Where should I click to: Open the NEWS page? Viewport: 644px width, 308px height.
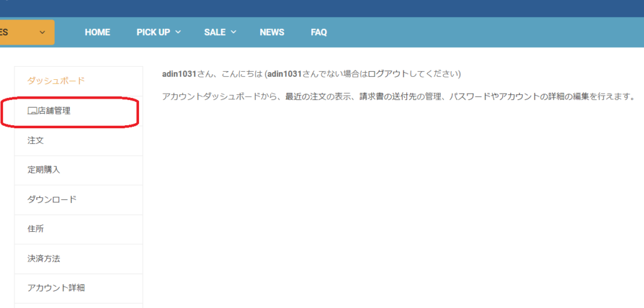[x=272, y=32]
